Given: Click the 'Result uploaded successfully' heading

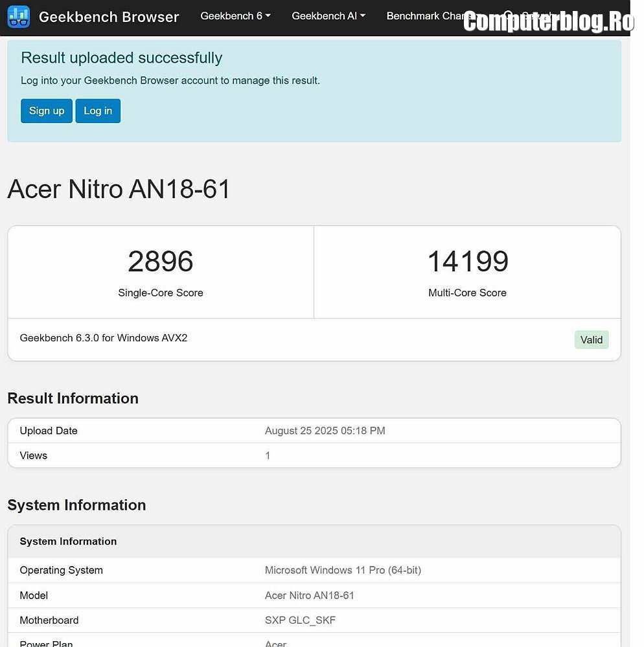Looking at the screenshot, I should click(121, 58).
